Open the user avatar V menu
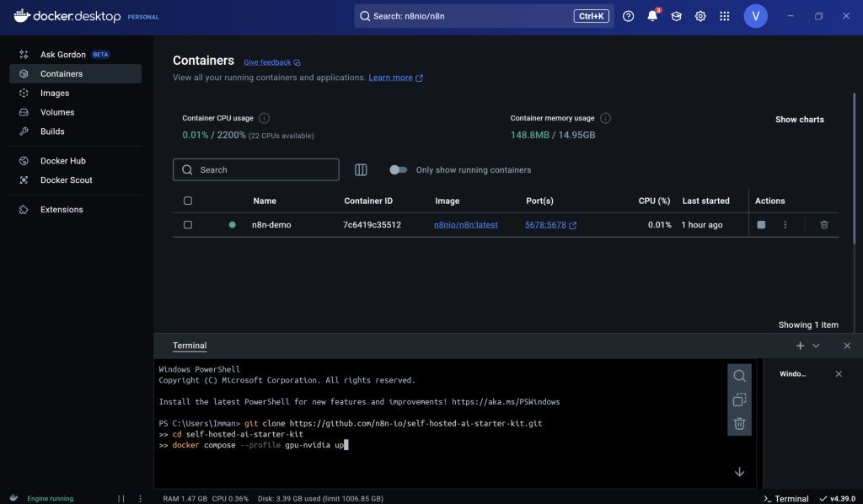Viewport: 863px width, 504px height. (x=756, y=16)
